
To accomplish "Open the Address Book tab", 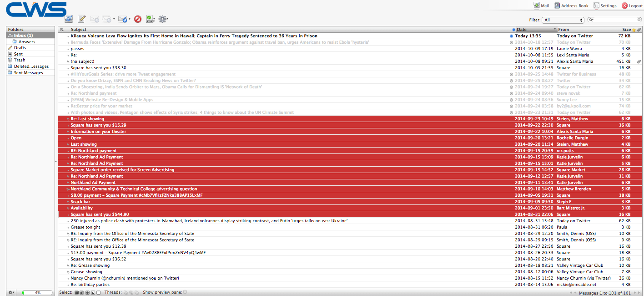I will tap(572, 6).
